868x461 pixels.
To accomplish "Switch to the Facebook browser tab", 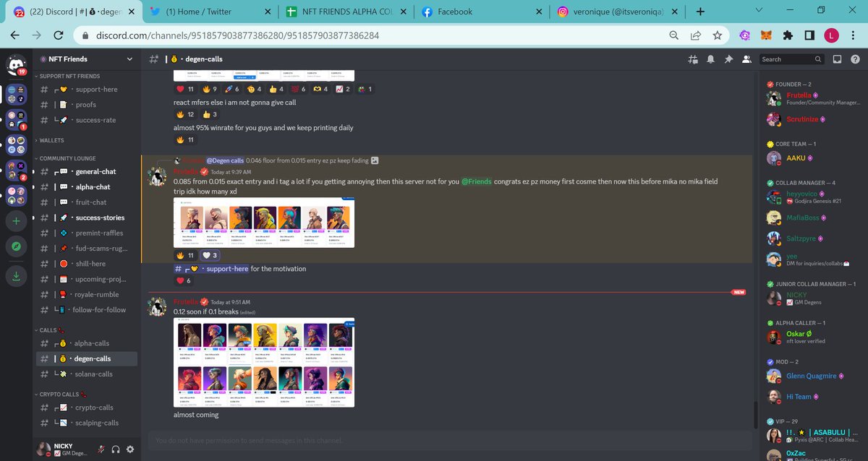I will 456,11.
